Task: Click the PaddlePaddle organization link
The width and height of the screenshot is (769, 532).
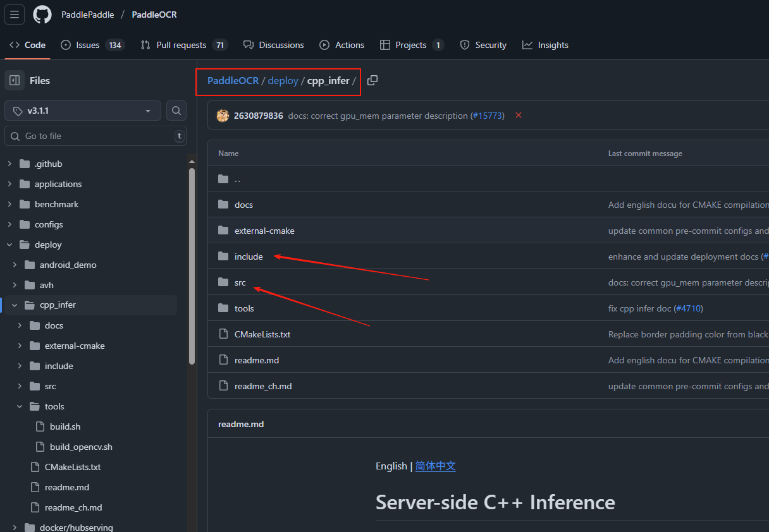Action: [87, 15]
